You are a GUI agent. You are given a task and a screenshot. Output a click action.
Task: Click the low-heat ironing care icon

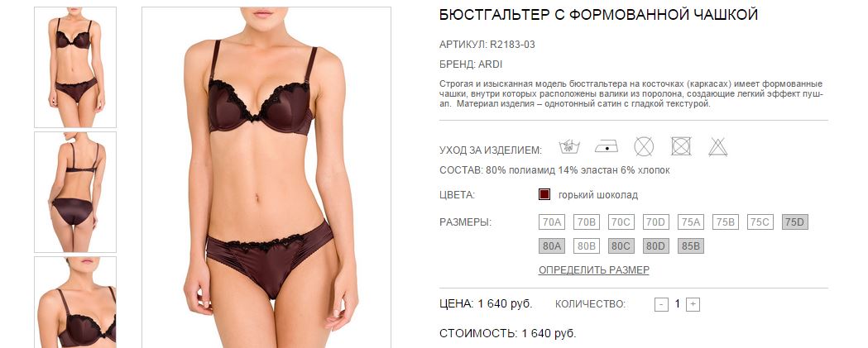coord(607,146)
